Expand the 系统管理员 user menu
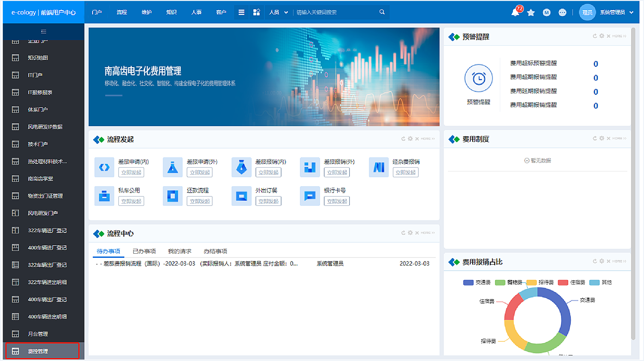 pos(617,12)
